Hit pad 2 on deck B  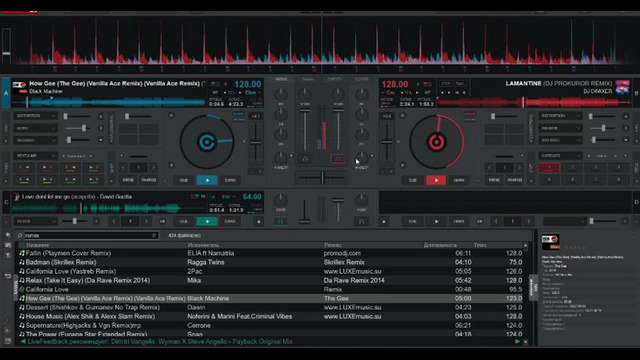572,167
